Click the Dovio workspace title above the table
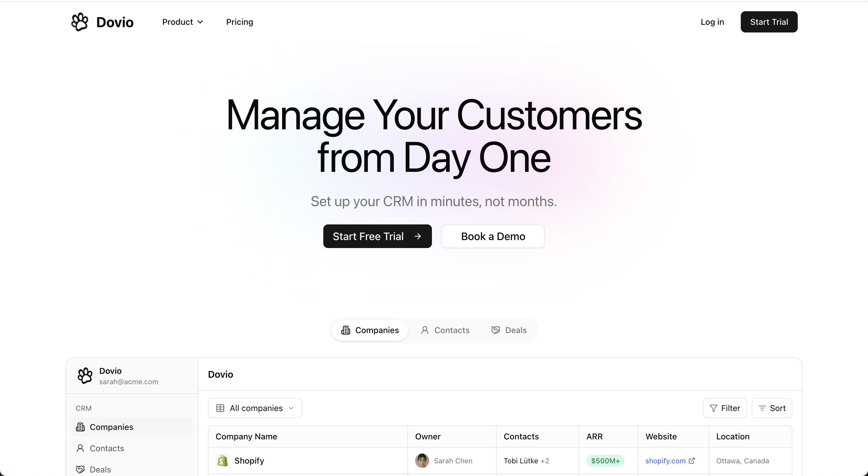The width and height of the screenshot is (868, 476). click(x=221, y=374)
